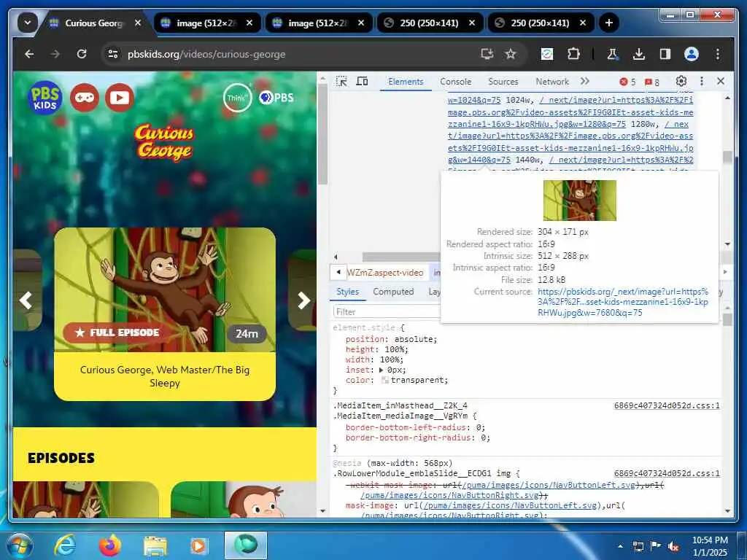This screenshot has width=747, height=560.
Task: Click the image preview thumbnail in tooltip
Action: 580,201
